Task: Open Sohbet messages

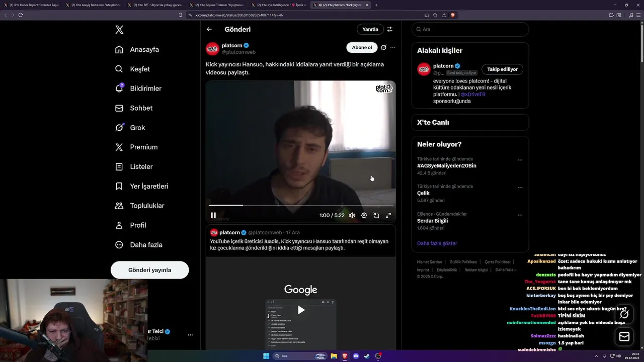Action: (x=134, y=108)
